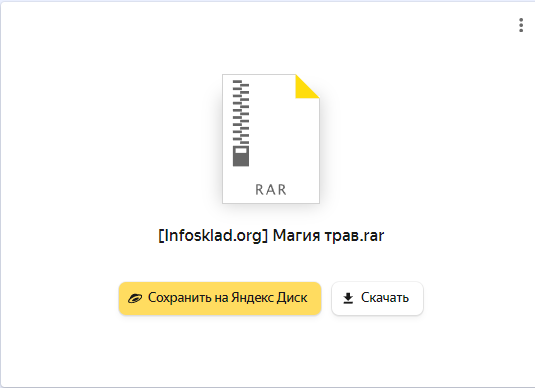Click the RAR archive file icon
This screenshot has height=388, width=535.
coord(271,139)
